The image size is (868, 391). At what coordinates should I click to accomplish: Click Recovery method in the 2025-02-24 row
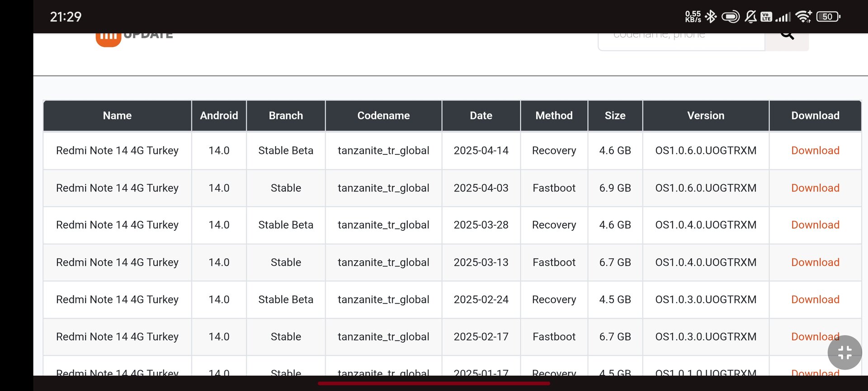click(554, 300)
